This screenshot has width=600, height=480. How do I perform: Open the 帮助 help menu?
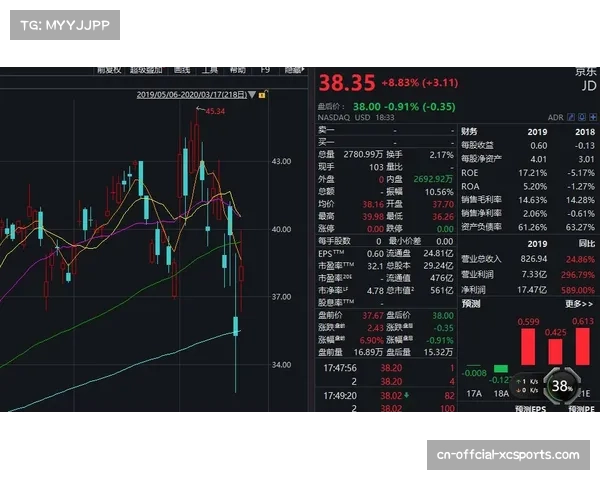238,70
